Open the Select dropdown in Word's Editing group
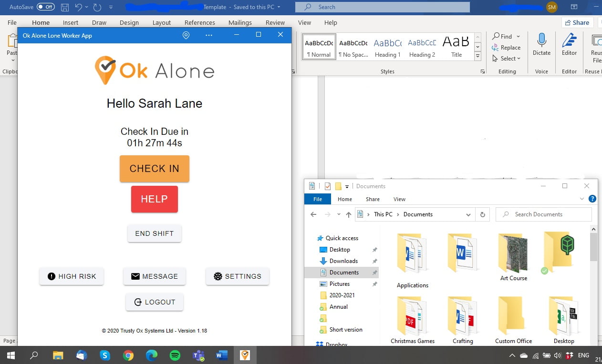The height and width of the screenshot is (364, 602). point(506,59)
